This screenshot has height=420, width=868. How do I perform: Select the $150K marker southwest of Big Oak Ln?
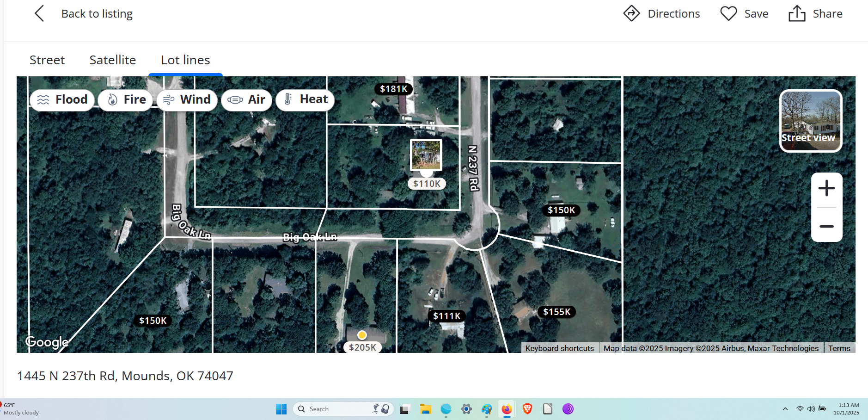coord(153,321)
